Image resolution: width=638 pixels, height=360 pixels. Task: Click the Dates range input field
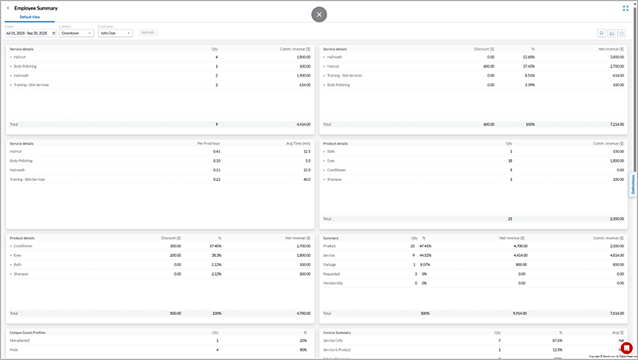(30, 33)
